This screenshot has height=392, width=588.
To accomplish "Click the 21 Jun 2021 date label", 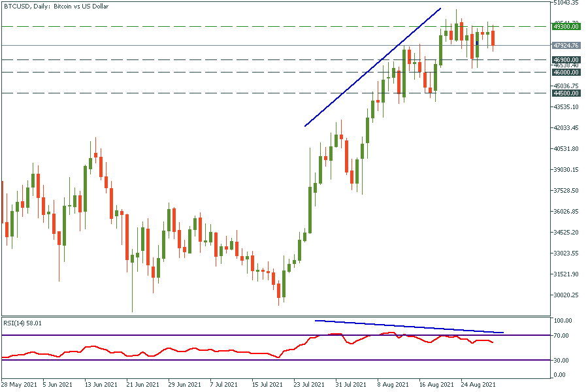I will [x=144, y=385].
